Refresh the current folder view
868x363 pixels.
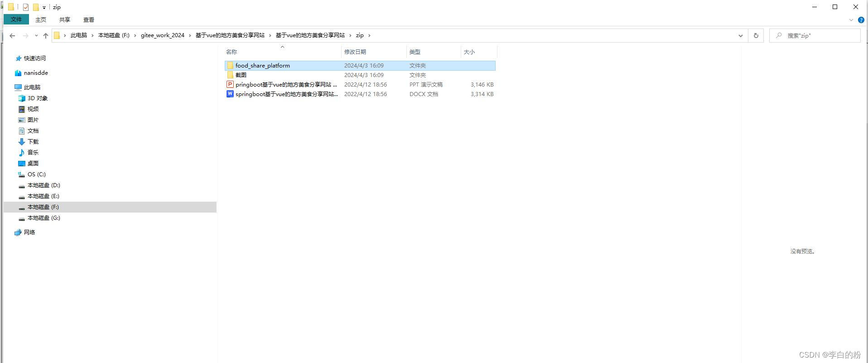756,35
